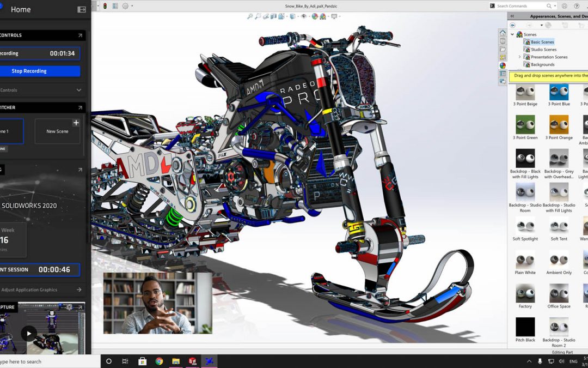Open the Custom Properties tab
Viewport: 588px width, 368px height.
tap(503, 74)
